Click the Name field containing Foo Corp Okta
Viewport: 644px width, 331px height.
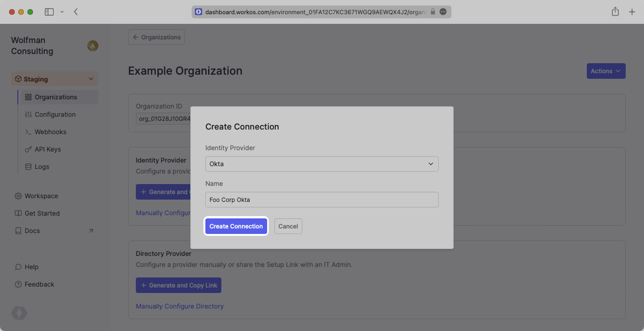[x=321, y=200]
